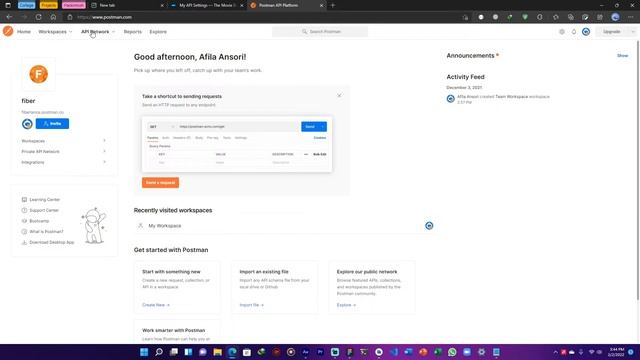
Task: Open the Send button dropdown arrow
Action: (x=323, y=127)
